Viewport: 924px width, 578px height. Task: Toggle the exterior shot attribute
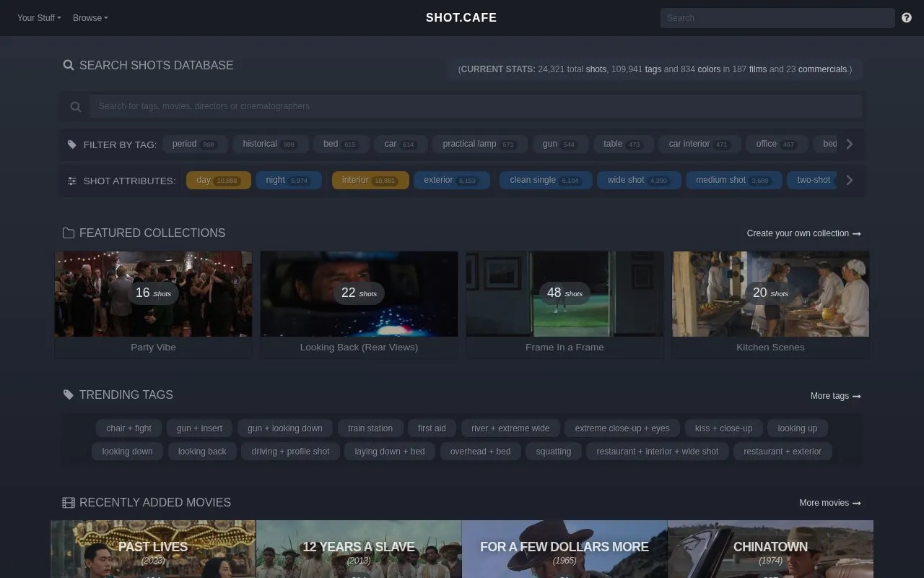click(x=452, y=180)
